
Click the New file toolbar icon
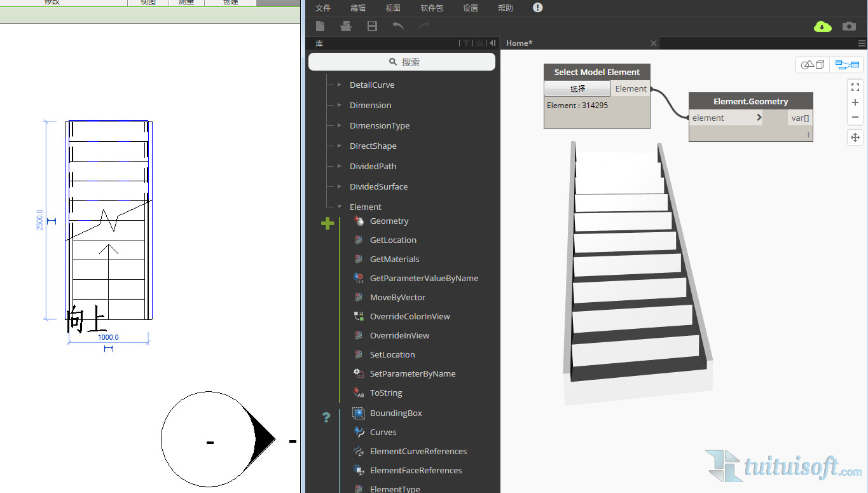pos(320,26)
